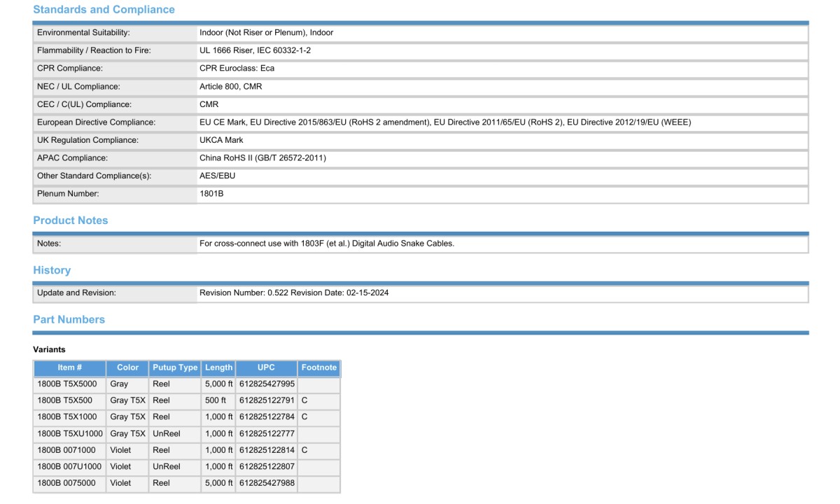Click item '1800B 0071000'
840x504 pixels.
click(x=66, y=450)
